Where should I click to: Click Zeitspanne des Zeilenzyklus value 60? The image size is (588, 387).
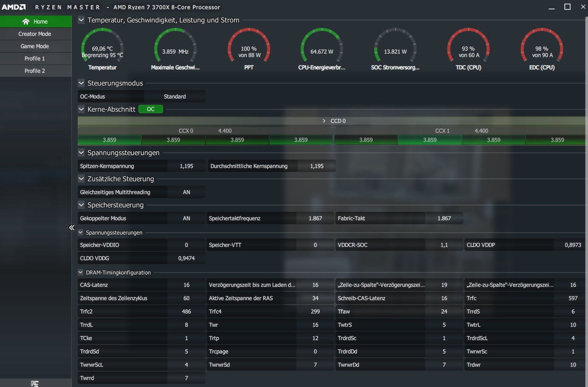coord(186,298)
